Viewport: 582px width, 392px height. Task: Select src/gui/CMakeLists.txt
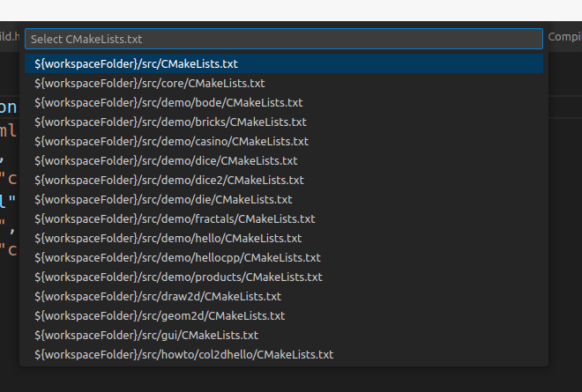click(x=146, y=336)
